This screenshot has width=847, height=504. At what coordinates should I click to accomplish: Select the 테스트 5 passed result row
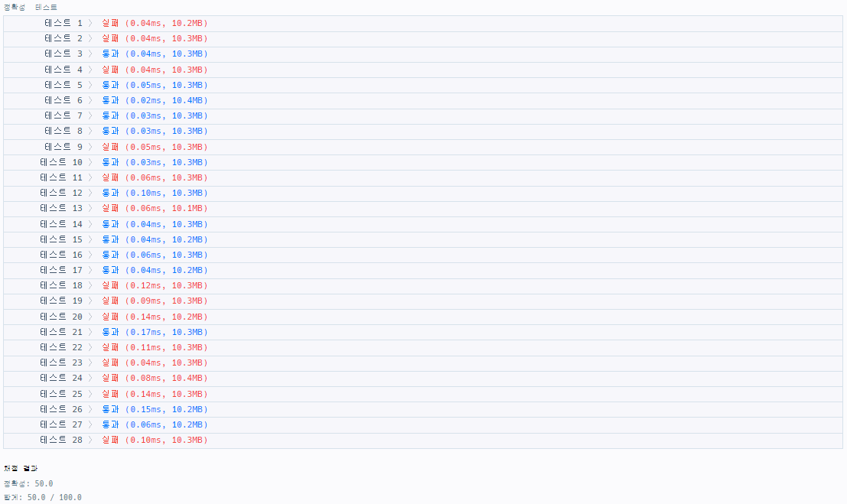(x=423, y=86)
